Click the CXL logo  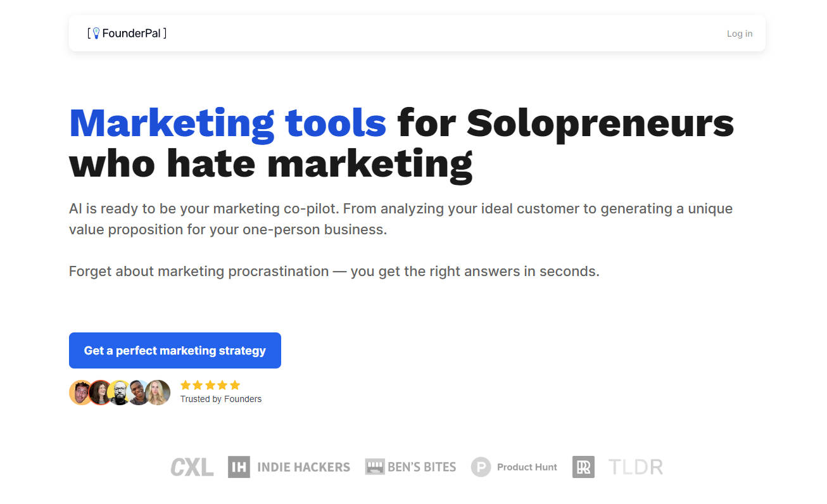tap(192, 467)
